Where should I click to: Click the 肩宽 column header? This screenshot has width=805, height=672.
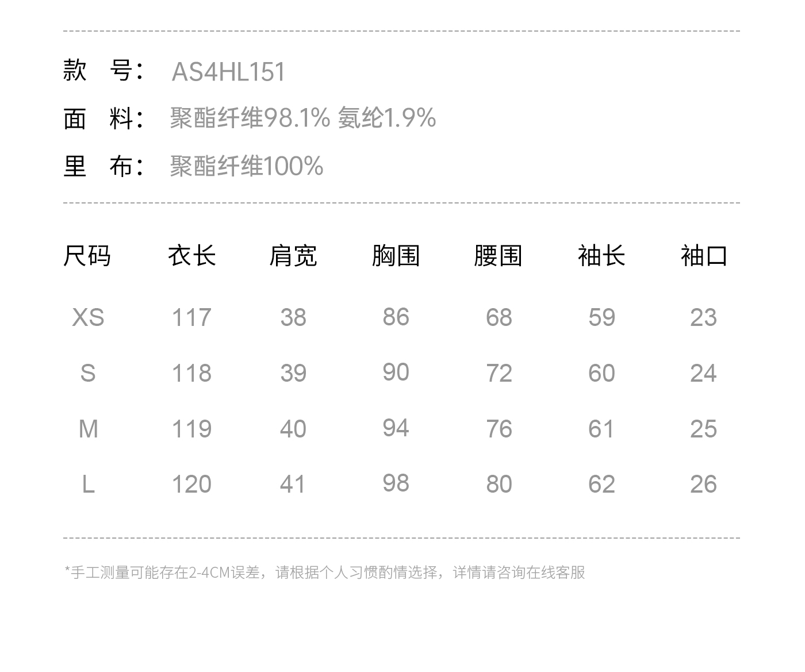293,256
